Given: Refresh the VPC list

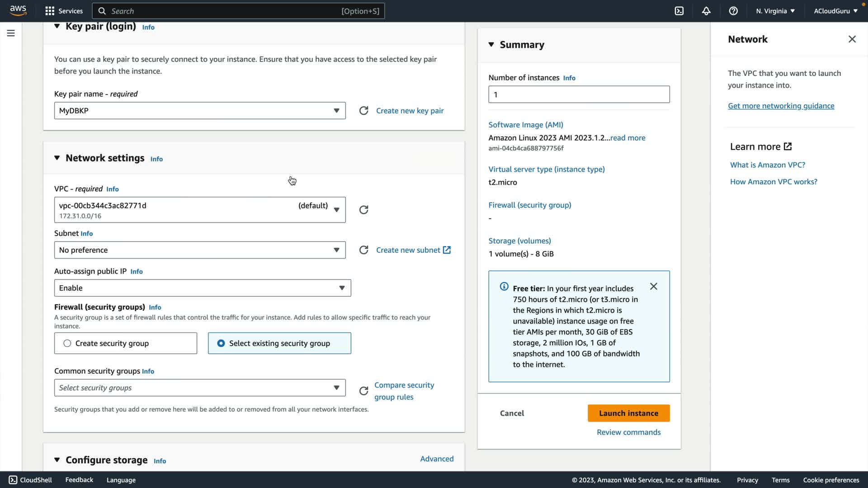Looking at the screenshot, I should tap(363, 210).
